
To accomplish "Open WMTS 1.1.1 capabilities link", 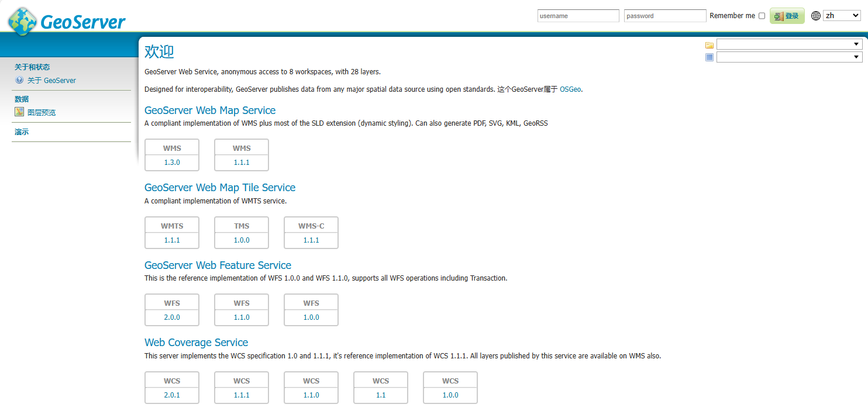I will pos(172,240).
